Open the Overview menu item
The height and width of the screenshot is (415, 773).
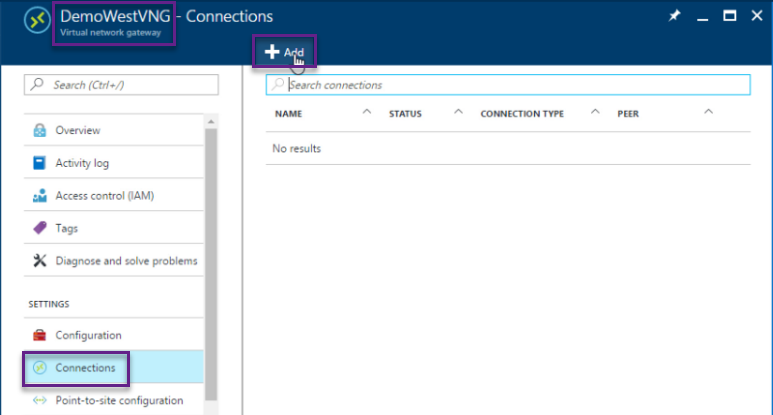click(x=77, y=130)
